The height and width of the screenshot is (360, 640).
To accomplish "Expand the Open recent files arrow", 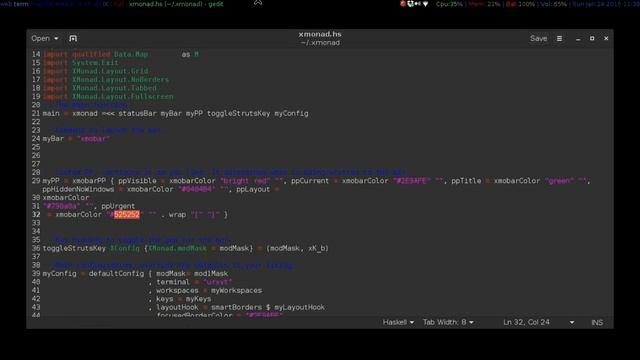I will [56, 38].
